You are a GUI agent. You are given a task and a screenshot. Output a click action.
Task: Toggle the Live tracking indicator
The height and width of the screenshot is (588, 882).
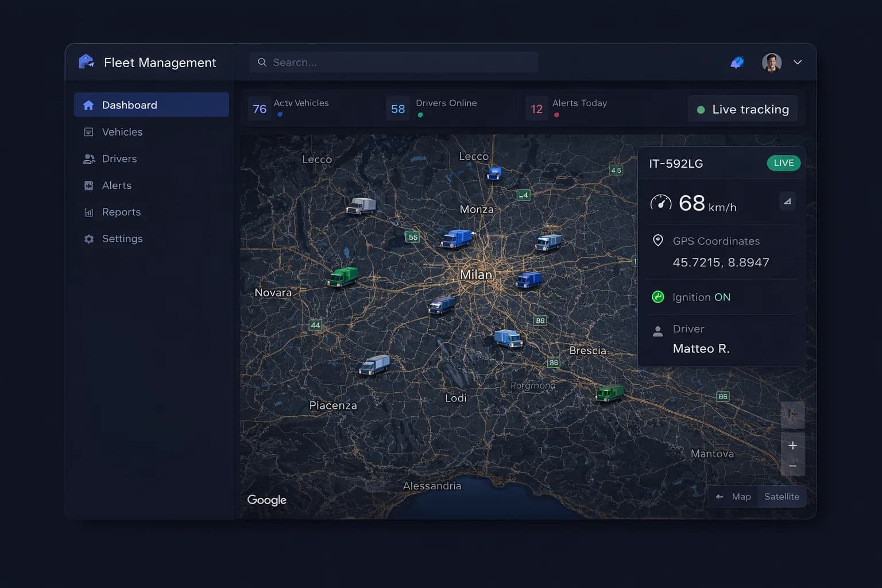(x=742, y=109)
